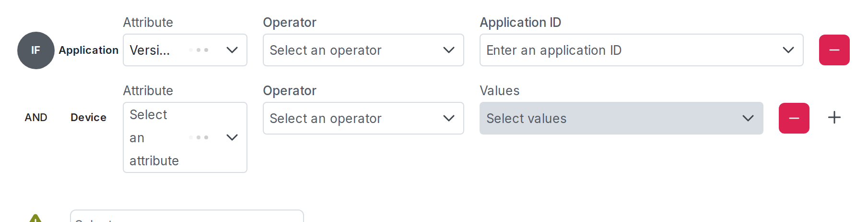Click the partially visible select field at bottom
This screenshot has height=222, width=868.
tap(187, 217)
